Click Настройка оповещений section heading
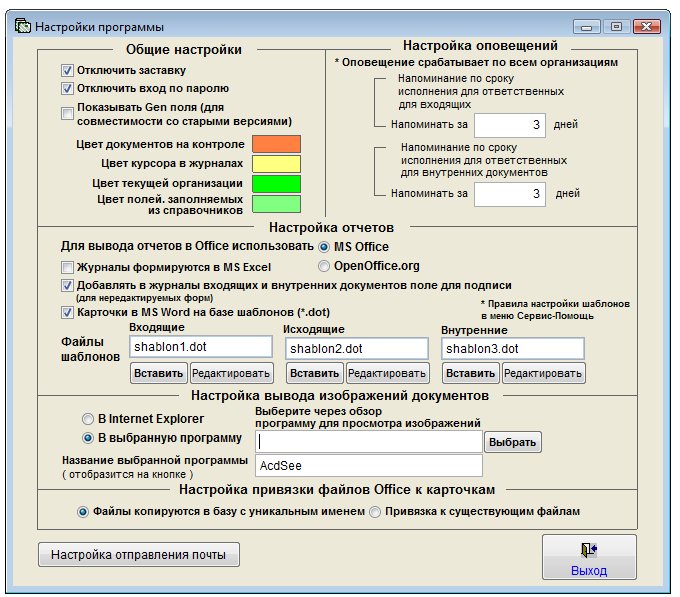 (x=480, y=45)
